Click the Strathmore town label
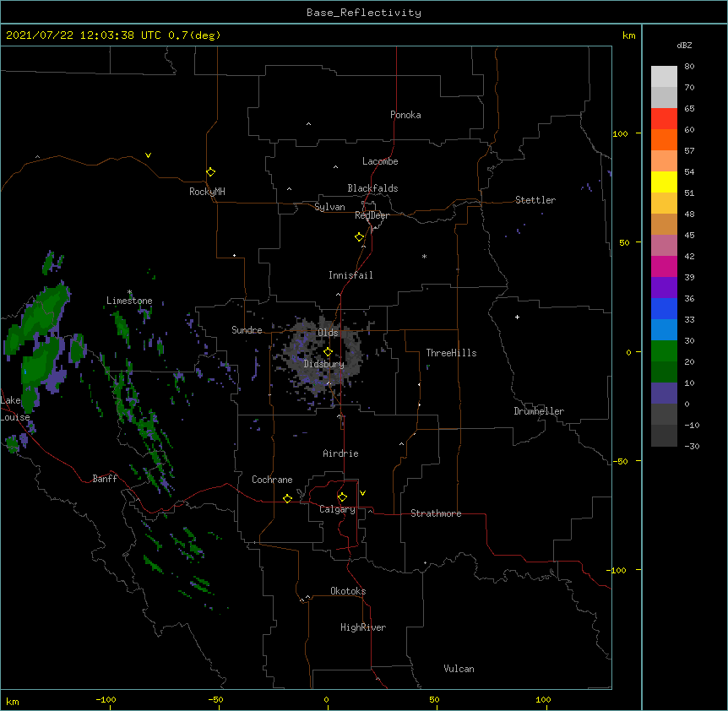Viewport: 728px width, 711px height. click(x=436, y=513)
